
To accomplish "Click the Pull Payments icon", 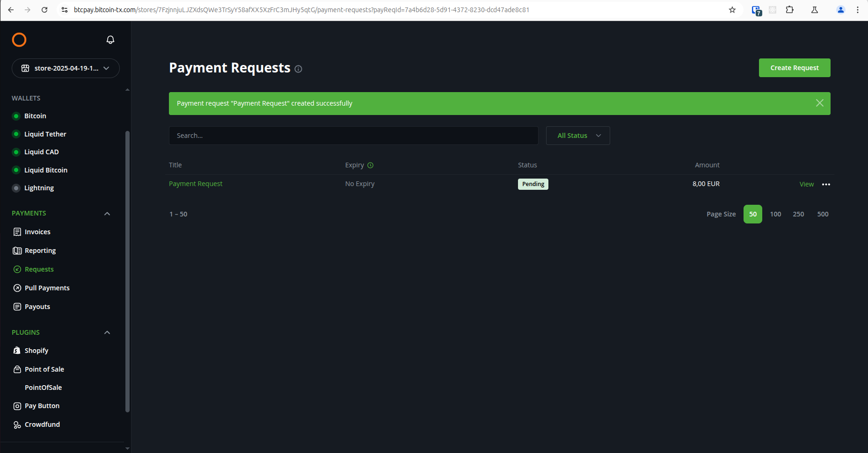I will 17,288.
